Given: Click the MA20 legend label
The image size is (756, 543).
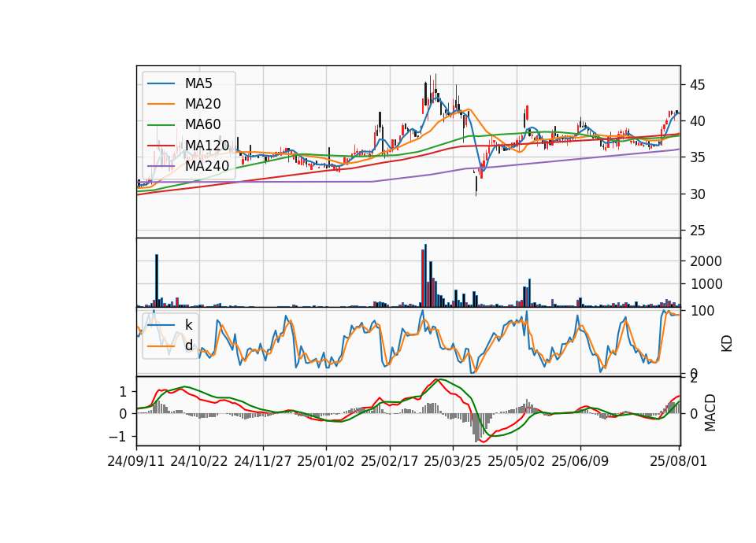Looking at the screenshot, I should coord(202,104).
